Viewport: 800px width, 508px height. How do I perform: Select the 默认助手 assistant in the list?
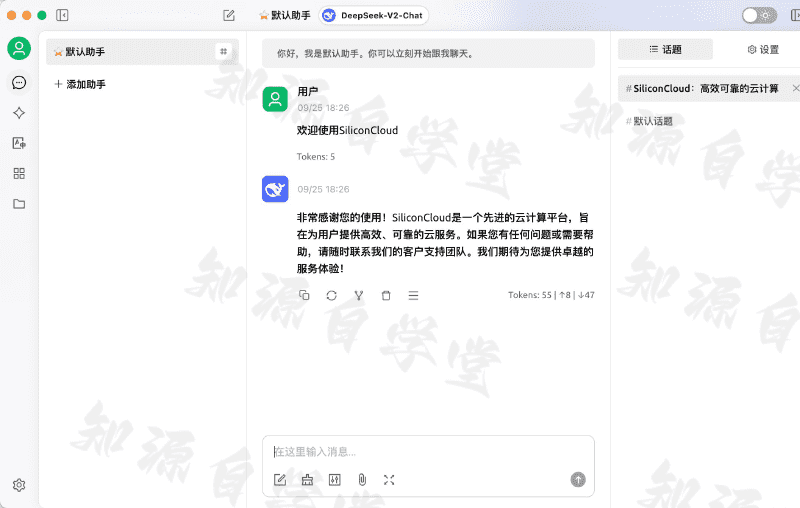point(142,52)
